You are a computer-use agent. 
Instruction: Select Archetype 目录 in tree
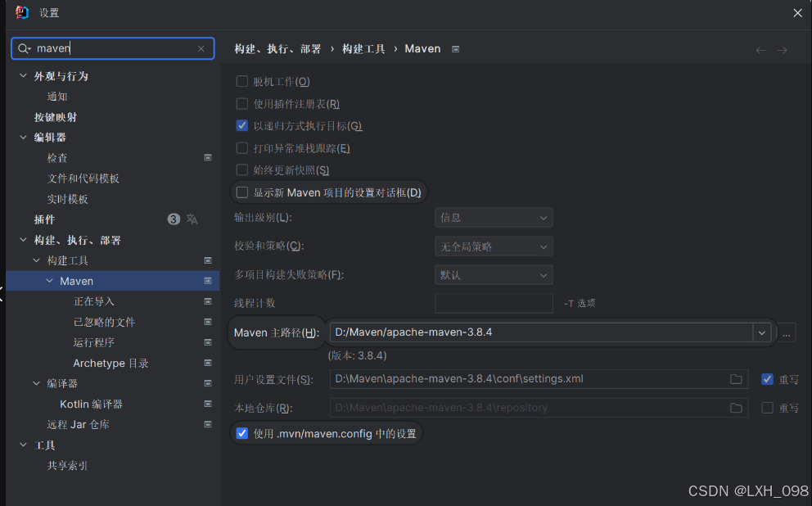111,363
